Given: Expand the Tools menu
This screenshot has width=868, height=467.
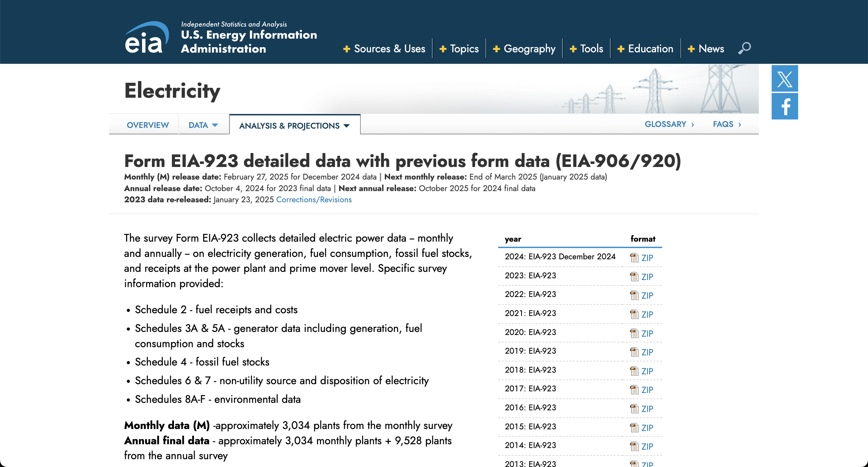Looking at the screenshot, I should click(587, 49).
